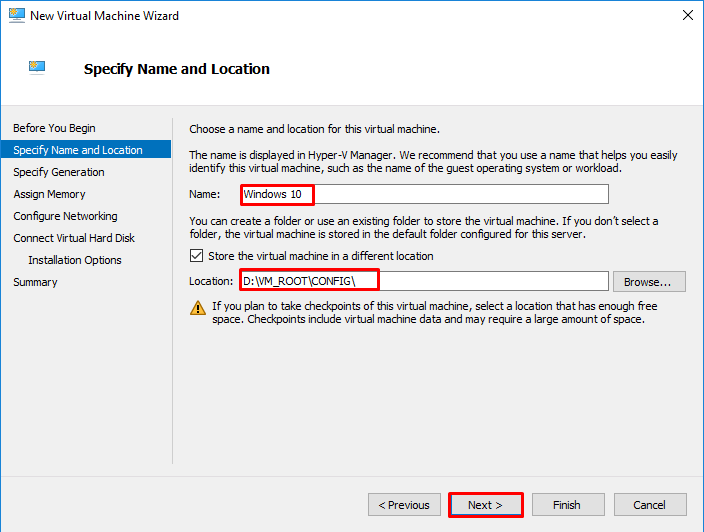
Task: Select the Specify Name and Location step
Action: pyautogui.click(x=86, y=149)
